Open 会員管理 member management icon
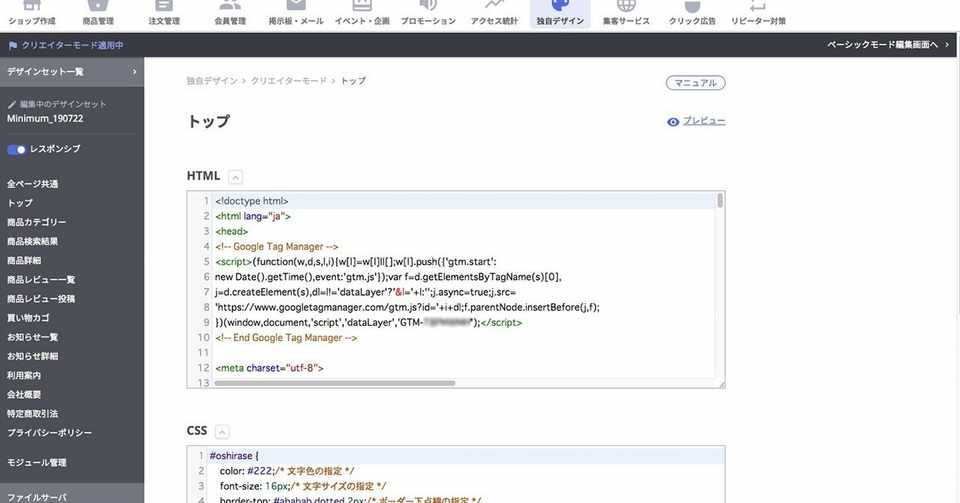Viewport: 960px width, 503px height. pyautogui.click(x=230, y=12)
